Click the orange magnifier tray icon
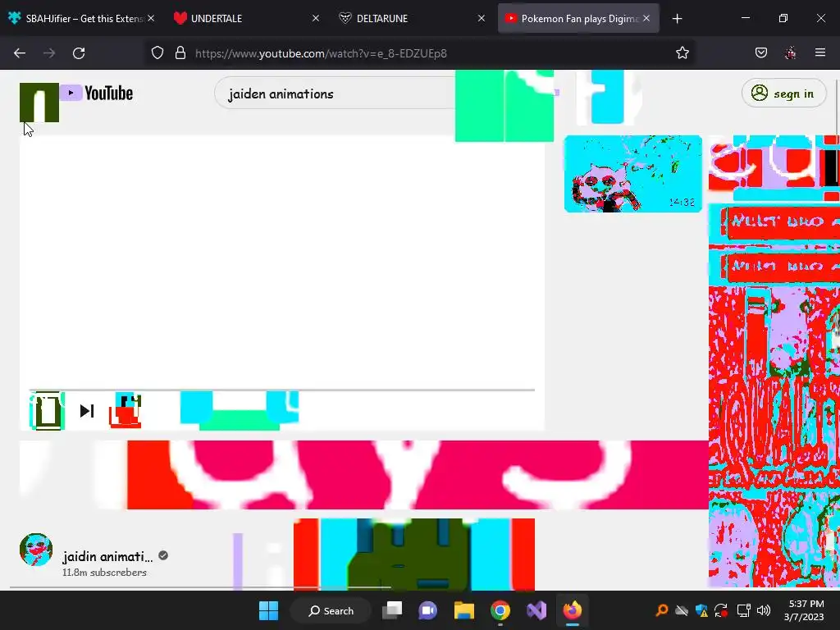The image size is (840, 630). coord(662,610)
